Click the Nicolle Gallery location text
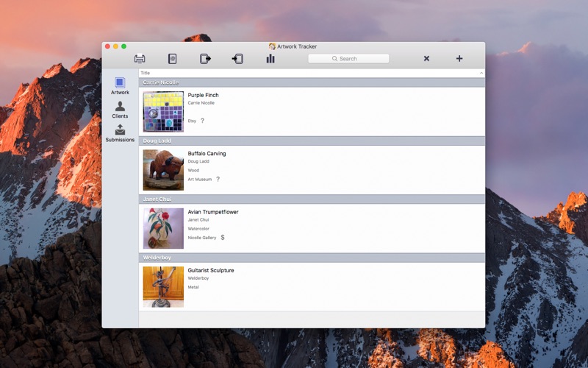This screenshot has height=368, width=588. (202, 238)
